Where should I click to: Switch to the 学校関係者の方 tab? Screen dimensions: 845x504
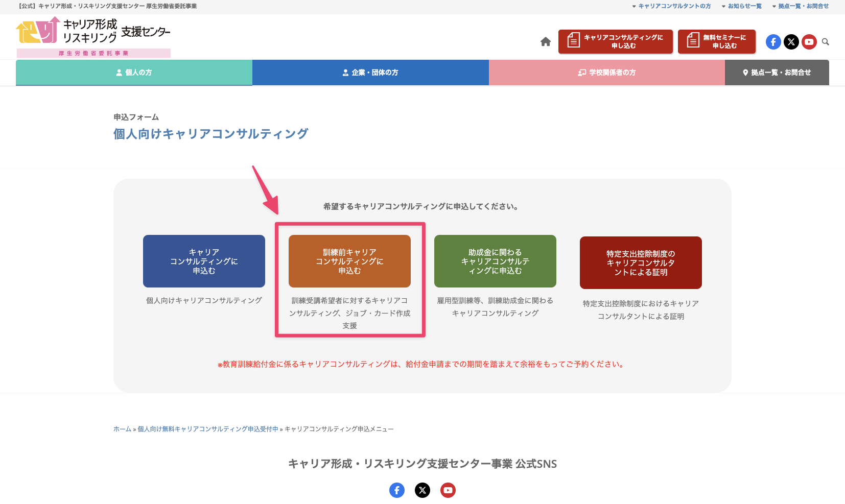(x=607, y=73)
